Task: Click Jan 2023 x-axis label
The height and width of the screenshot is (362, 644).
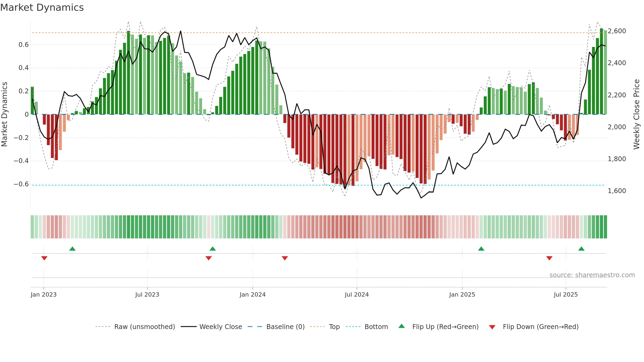Action: point(43,294)
